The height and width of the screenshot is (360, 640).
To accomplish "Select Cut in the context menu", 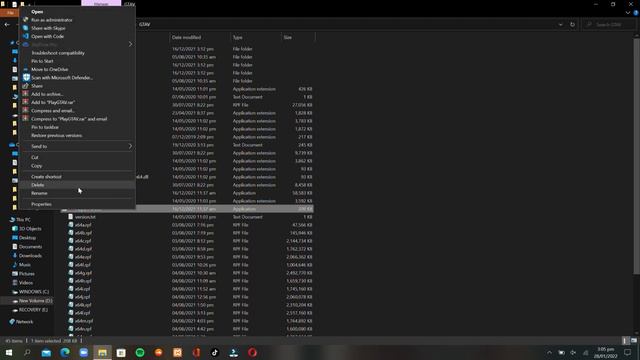I will [x=35, y=157].
